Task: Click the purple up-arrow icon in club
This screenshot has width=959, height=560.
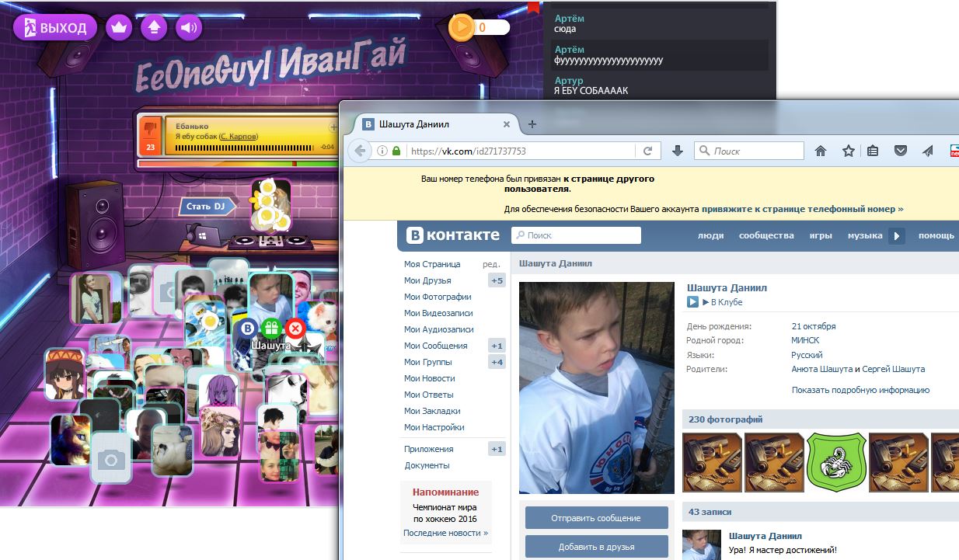Action: pos(154,28)
